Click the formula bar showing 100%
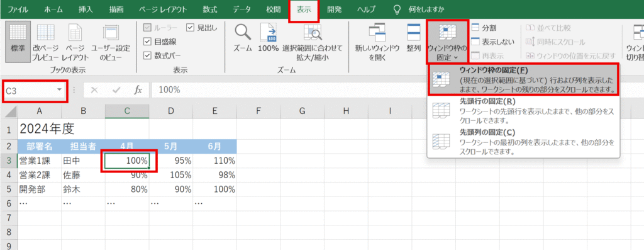Screen dimensions: 644x250 click(x=397, y=90)
